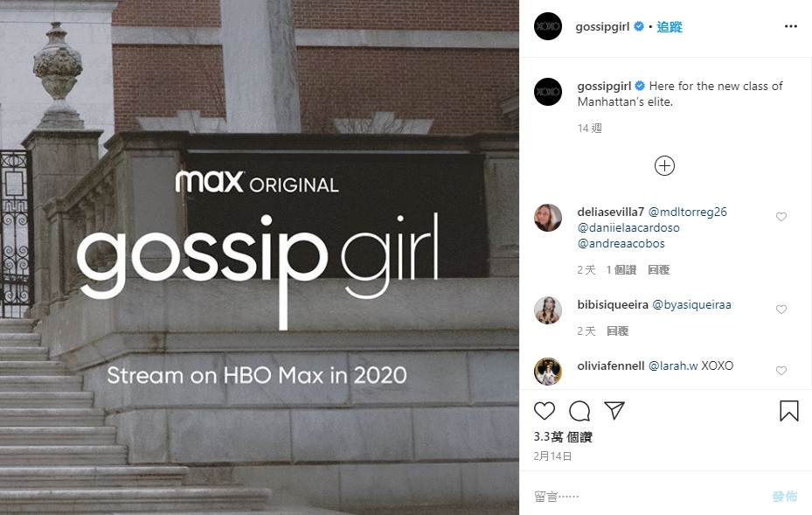Submit the comment with 發佈 button
The image size is (812, 515).
[785, 497]
